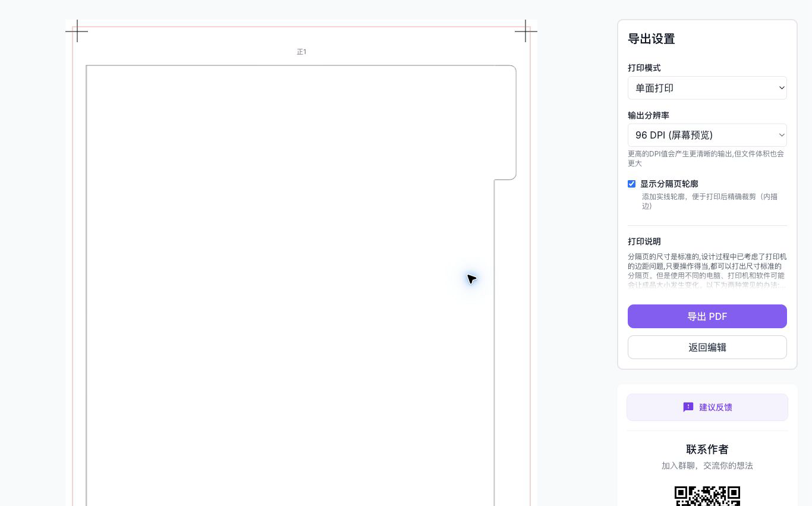Click the 更高的DPI值 hint text
Image resolution: width=812 pixels, height=506 pixels.
(x=706, y=158)
